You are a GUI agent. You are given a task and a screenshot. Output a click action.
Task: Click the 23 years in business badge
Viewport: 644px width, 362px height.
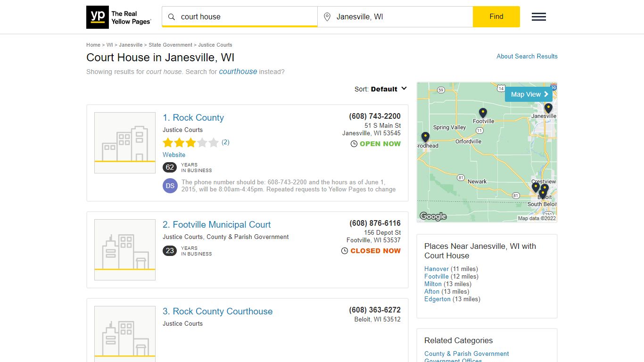pos(170,251)
